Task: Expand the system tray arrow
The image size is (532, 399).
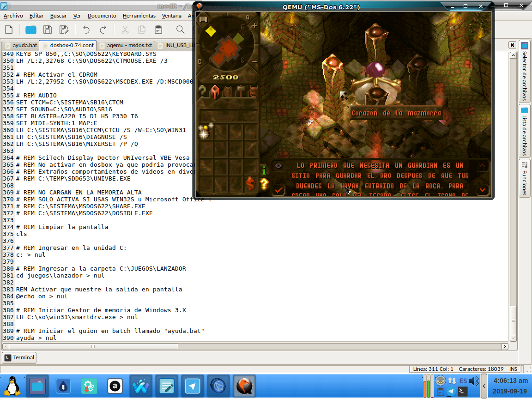Action: pyautogui.click(x=484, y=386)
